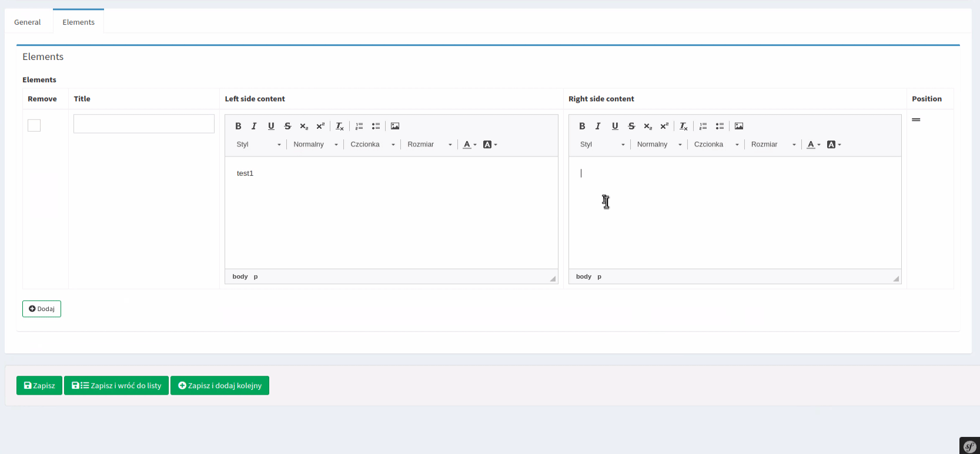Click the resize grip of the left editor
This screenshot has height=454, width=980.
(x=553, y=279)
